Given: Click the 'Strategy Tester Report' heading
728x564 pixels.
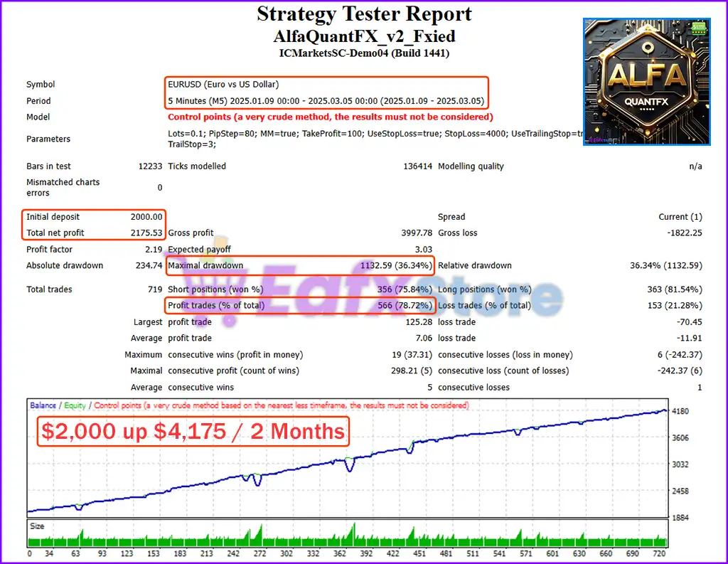Looking at the screenshot, I should (364, 14).
